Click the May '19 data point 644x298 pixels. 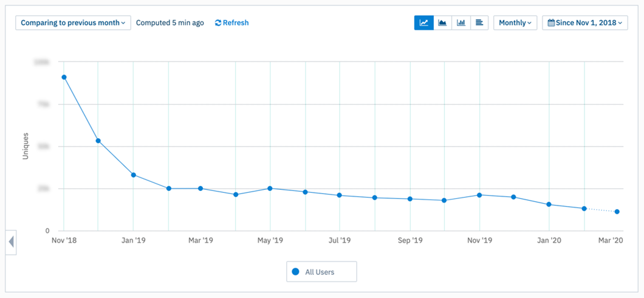coord(270,189)
